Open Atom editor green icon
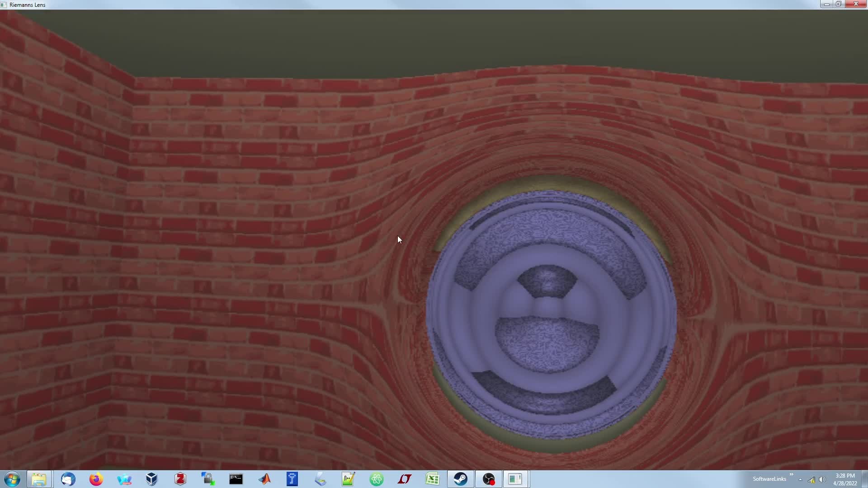This screenshot has height=488, width=868. [376, 479]
